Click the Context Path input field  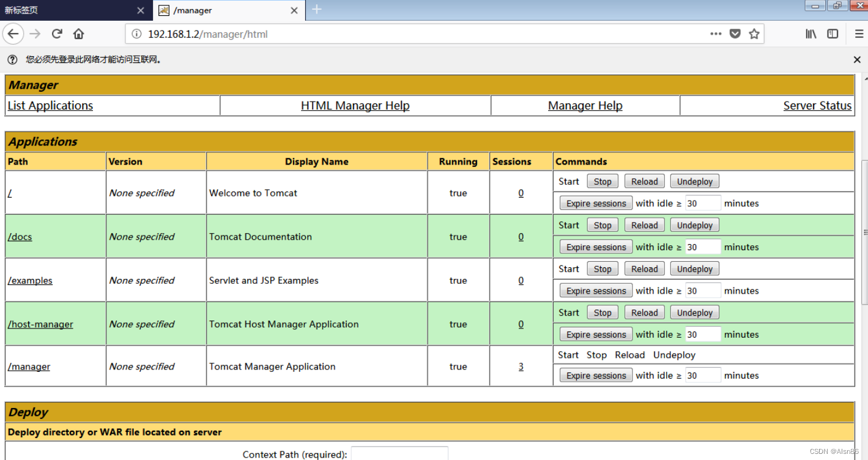pos(399,453)
